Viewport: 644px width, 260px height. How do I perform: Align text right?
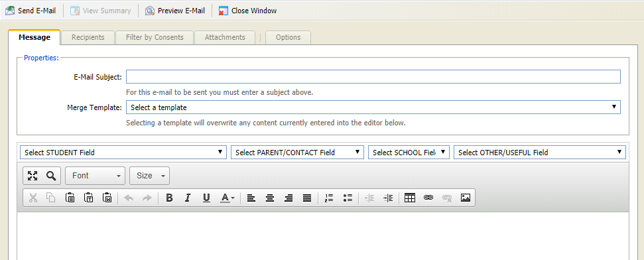pyautogui.click(x=289, y=198)
